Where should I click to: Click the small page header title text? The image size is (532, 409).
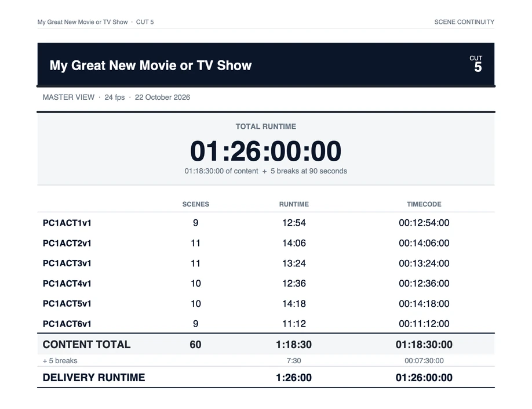96,22
